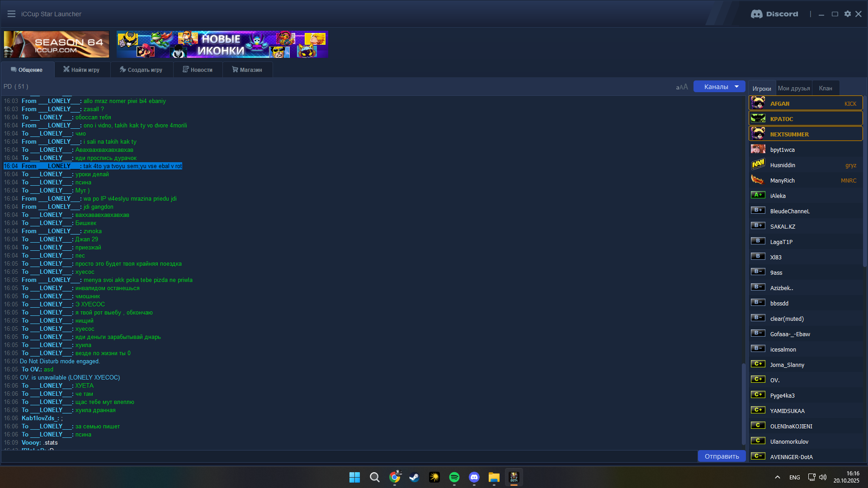Screen dimensions: 868x488
Task: Open Discord link in title bar
Action: tap(774, 14)
